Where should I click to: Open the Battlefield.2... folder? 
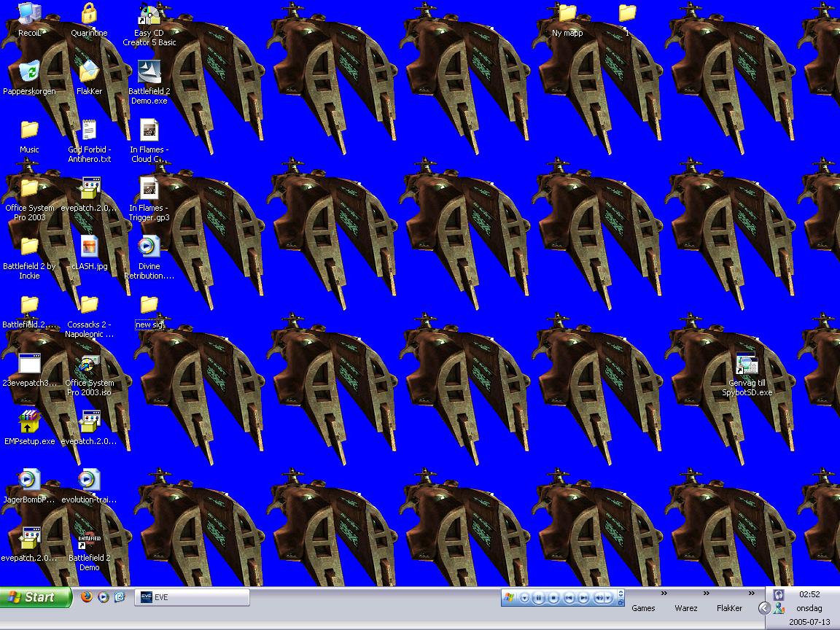tap(29, 306)
